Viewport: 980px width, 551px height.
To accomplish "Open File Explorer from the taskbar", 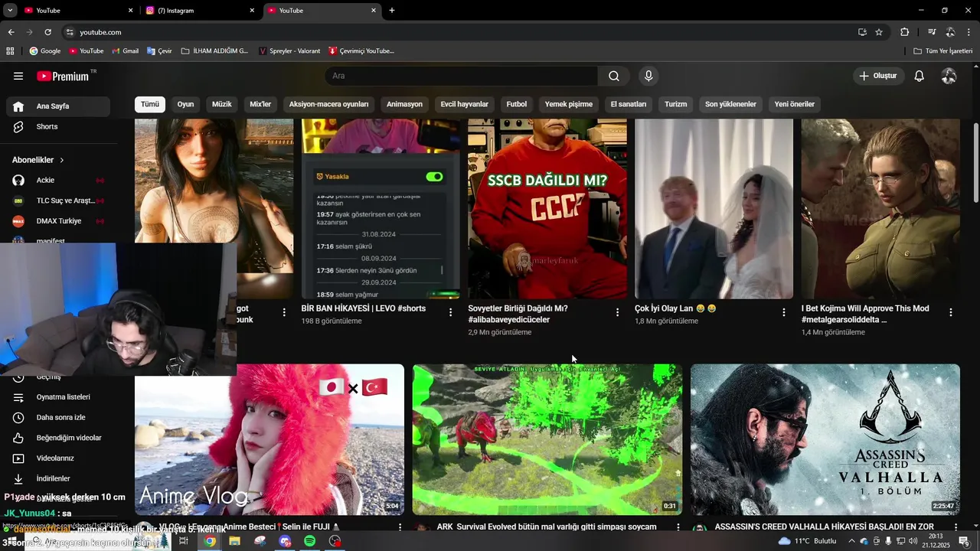I will click(x=234, y=541).
